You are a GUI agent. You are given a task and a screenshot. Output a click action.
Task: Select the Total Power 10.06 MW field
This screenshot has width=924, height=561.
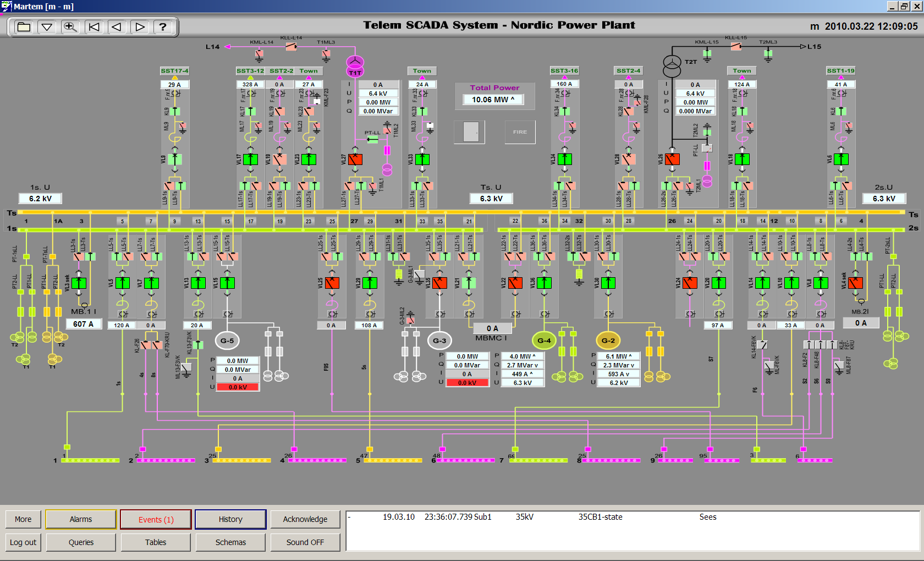click(x=493, y=100)
